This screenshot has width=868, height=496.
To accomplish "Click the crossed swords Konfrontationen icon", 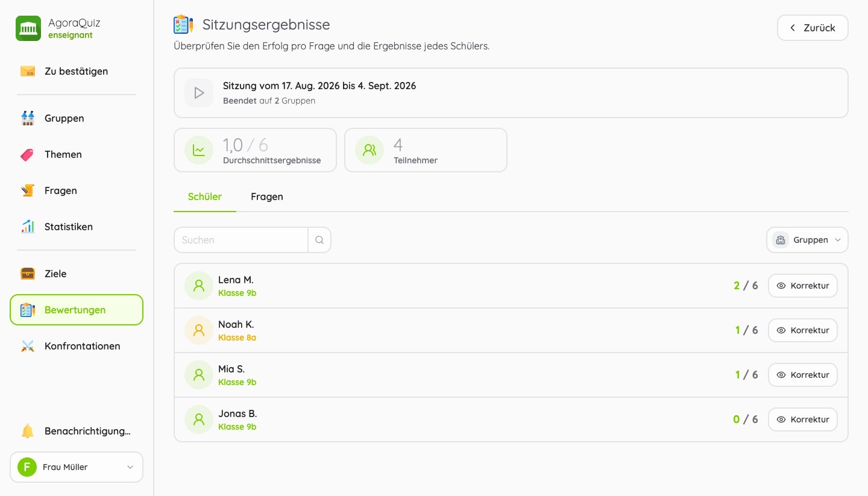I will (x=28, y=346).
